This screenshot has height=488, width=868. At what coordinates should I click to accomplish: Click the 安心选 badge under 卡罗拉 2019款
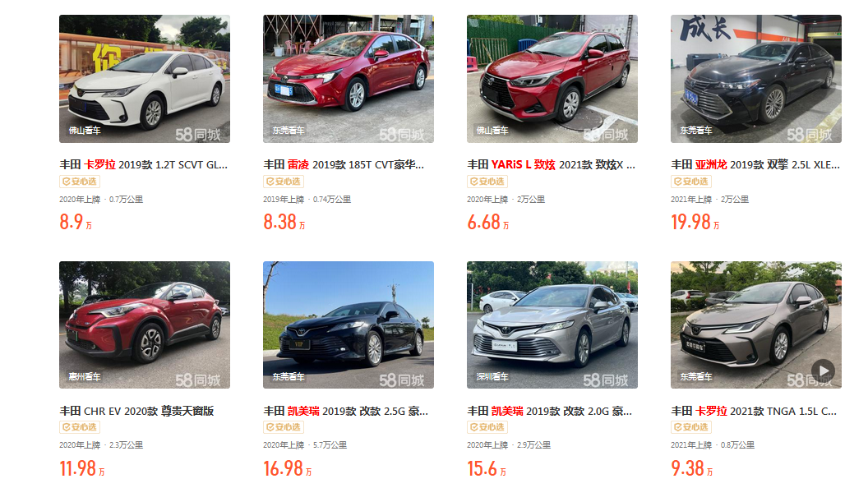tap(80, 182)
